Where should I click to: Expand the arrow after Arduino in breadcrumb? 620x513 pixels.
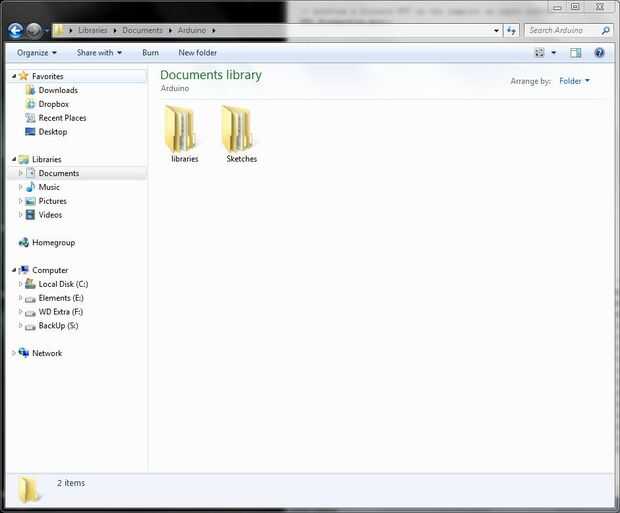tap(214, 30)
